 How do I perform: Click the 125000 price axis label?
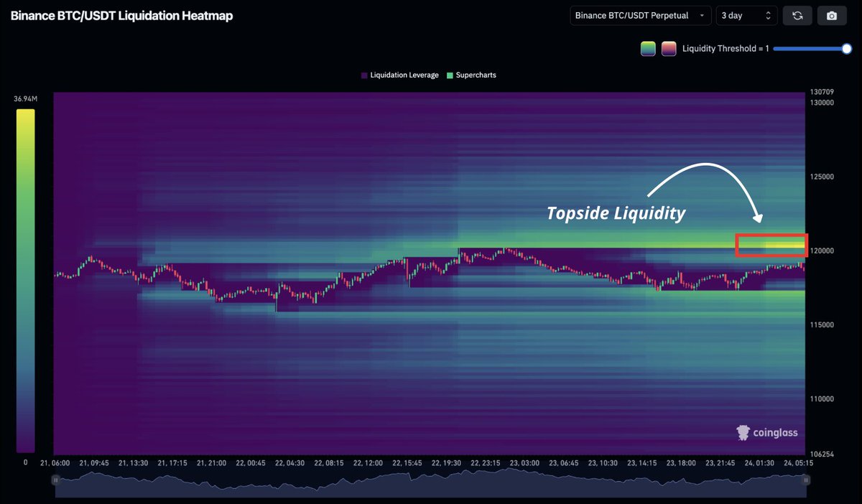pos(822,177)
